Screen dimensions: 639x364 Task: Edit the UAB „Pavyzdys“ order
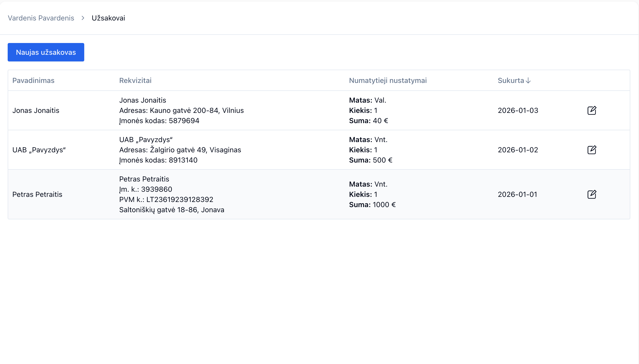592,150
